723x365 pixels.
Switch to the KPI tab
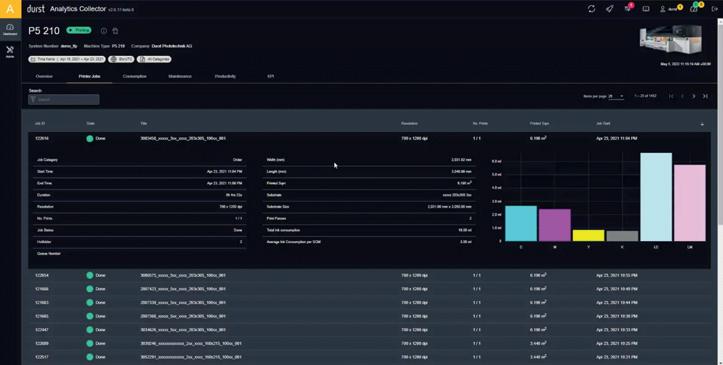tap(271, 76)
